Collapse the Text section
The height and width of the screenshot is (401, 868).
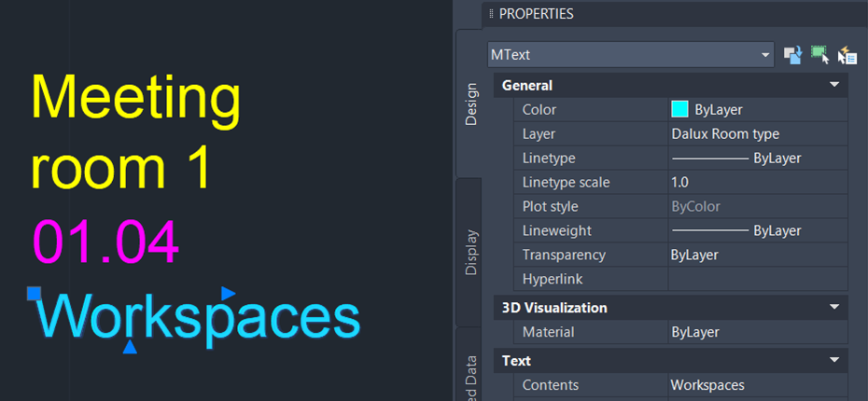point(834,360)
